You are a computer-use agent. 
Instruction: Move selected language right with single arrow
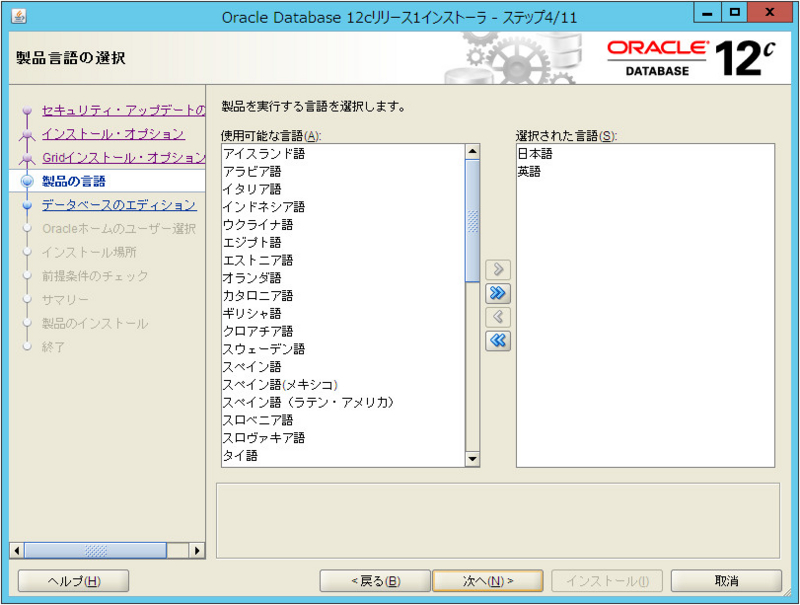(497, 269)
